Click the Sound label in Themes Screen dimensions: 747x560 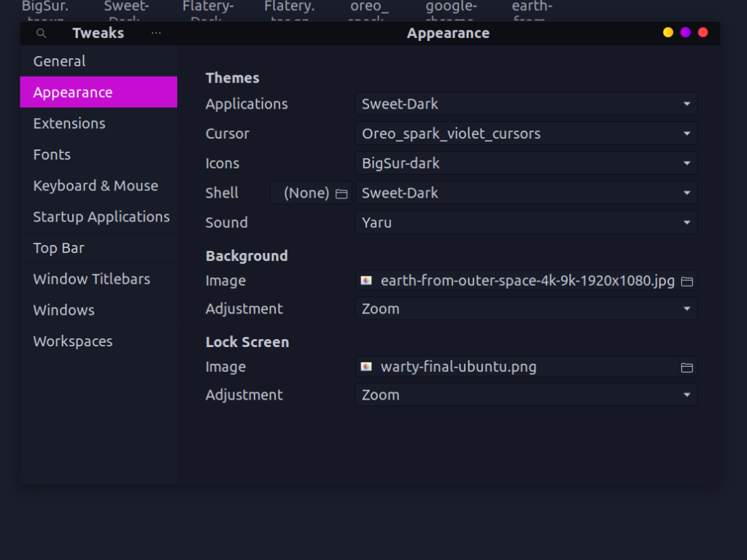(227, 222)
